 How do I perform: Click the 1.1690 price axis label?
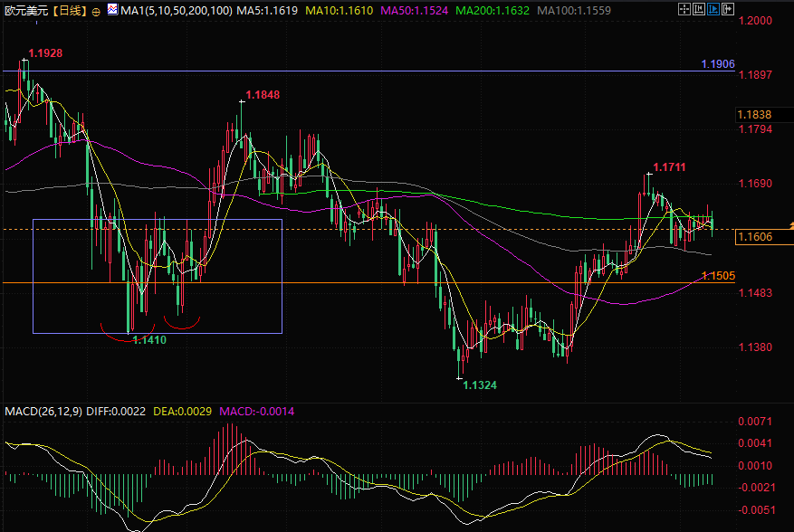tap(755, 184)
